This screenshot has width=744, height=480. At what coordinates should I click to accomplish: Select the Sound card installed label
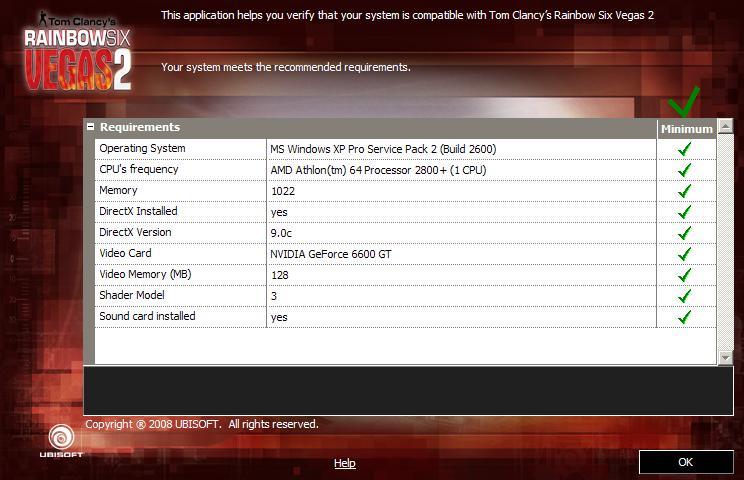pos(147,316)
